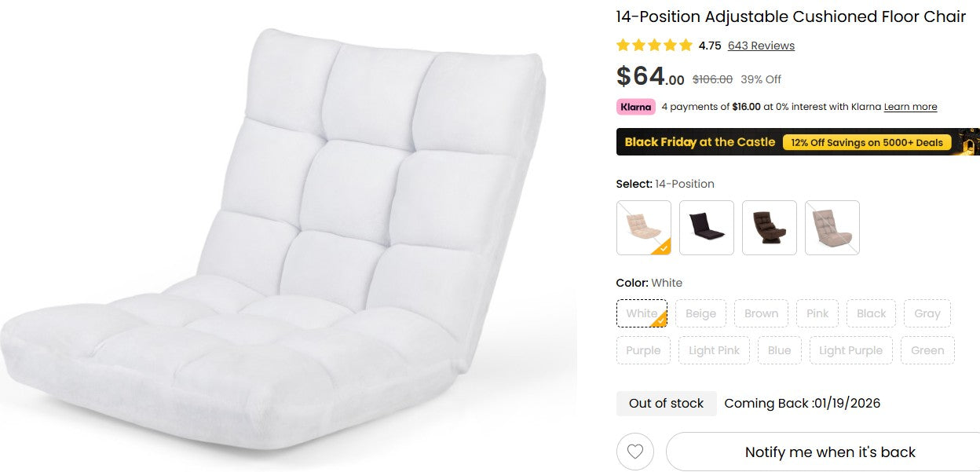
Task: Pick the Green color swatch
Action: tap(927, 349)
